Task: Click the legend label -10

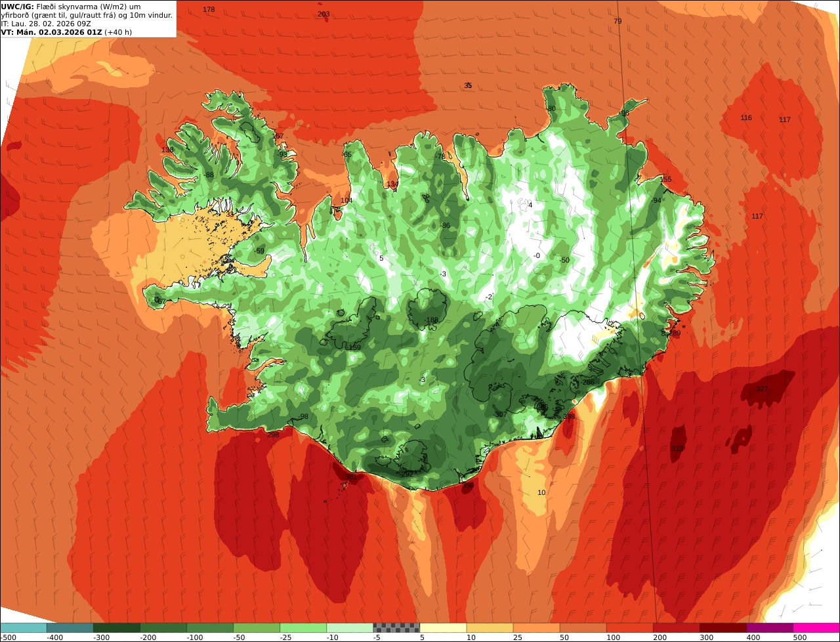Action: (333, 637)
